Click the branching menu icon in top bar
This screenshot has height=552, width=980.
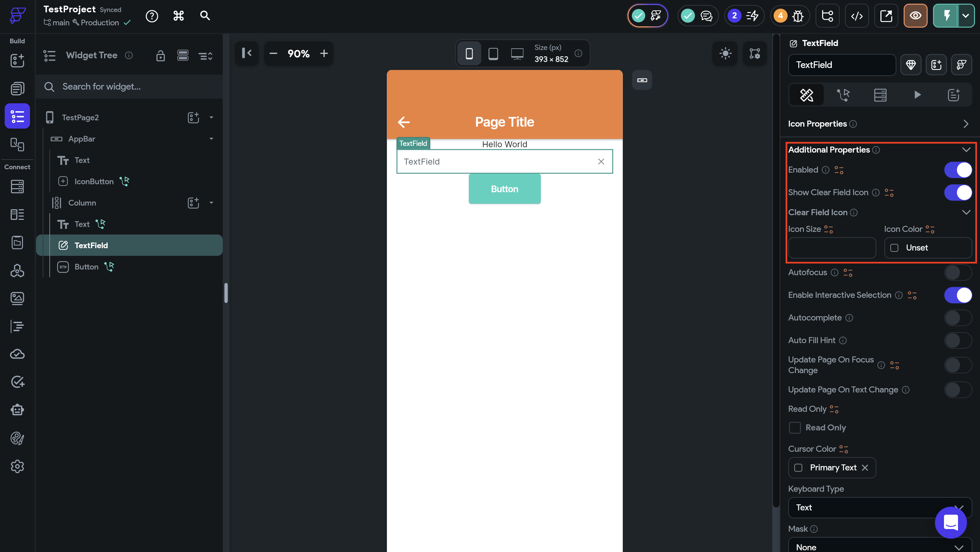tap(827, 16)
